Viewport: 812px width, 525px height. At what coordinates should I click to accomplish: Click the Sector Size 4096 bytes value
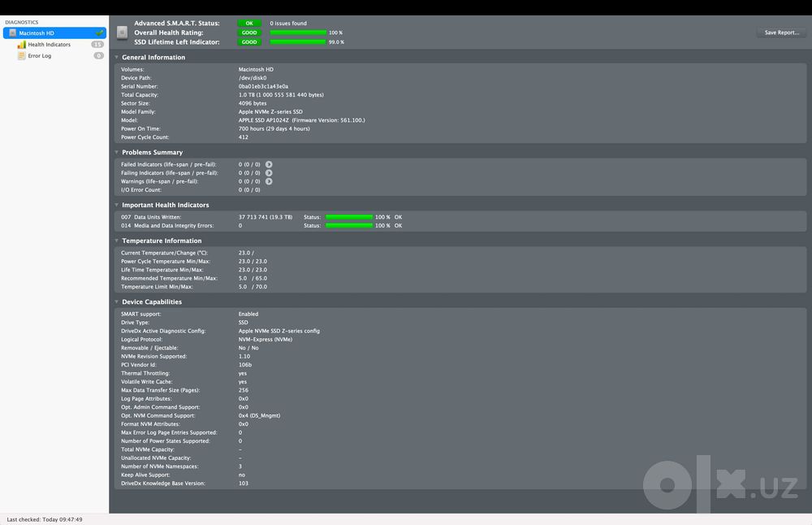click(253, 103)
